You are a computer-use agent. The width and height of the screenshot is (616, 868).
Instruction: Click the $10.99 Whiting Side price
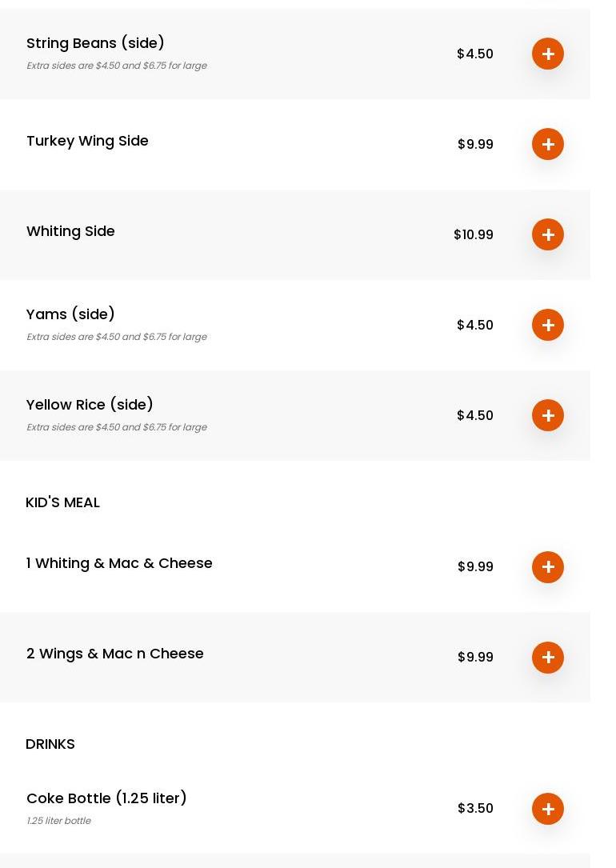[474, 234]
